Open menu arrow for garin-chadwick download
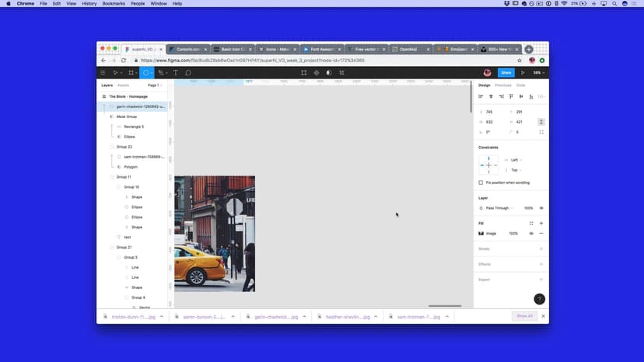The width and height of the screenshot is (644, 362). (304, 316)
